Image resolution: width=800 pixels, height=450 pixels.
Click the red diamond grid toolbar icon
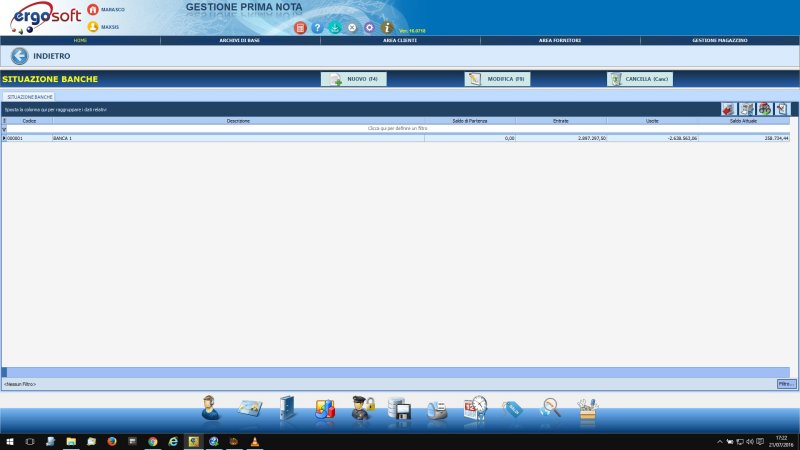pyautogui.click(x=729, y=109)
